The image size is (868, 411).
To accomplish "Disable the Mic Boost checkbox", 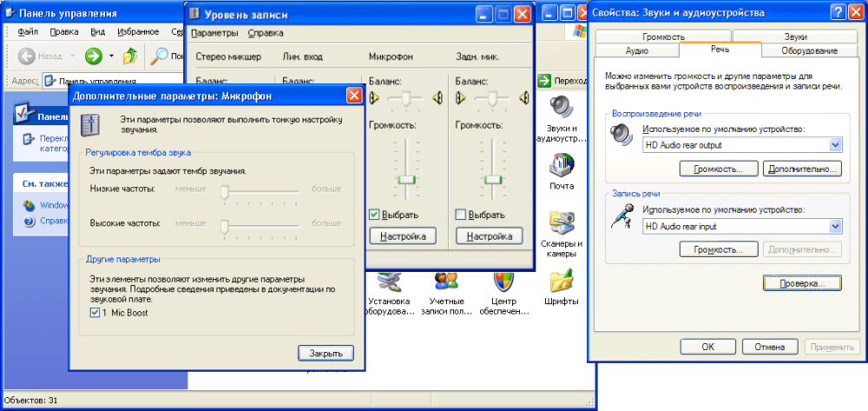I will pyautogui.click(x=95, y=312).
